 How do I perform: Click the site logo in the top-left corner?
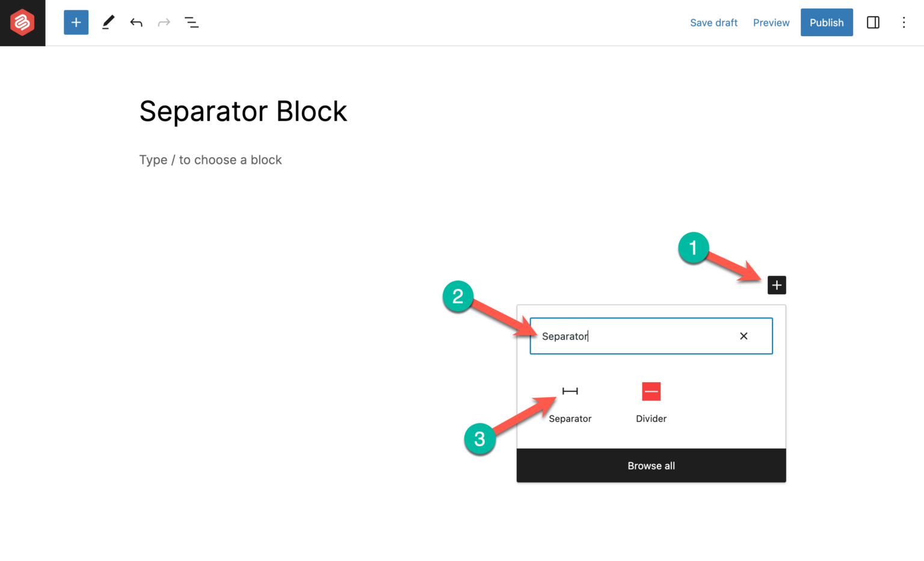22,22
